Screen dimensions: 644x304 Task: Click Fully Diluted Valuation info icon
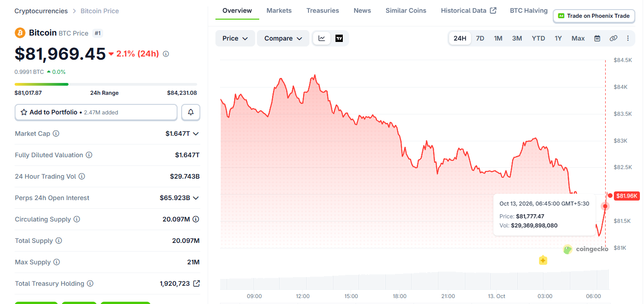pos(89,155)
